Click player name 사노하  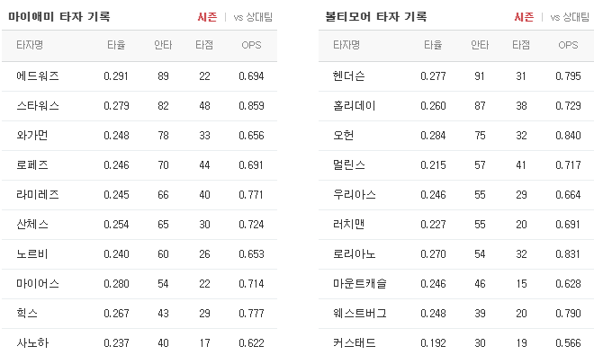pos(33,342)
